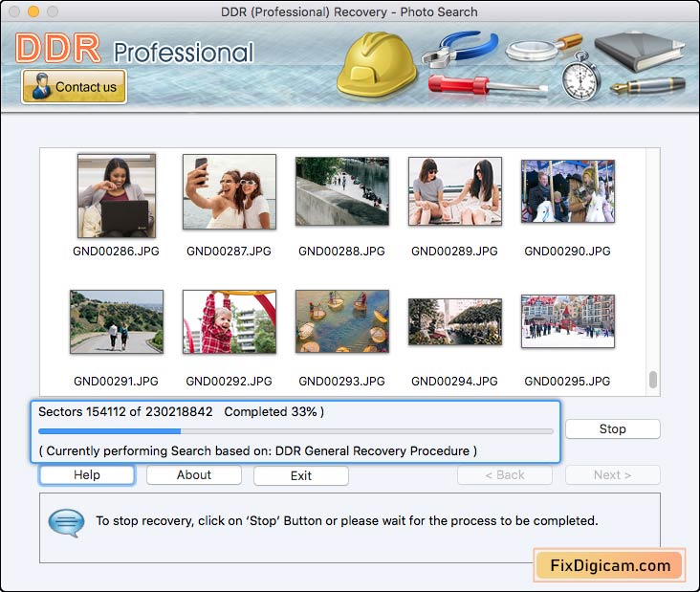Screen dimensions: 700x592
Task: Click the speech bubble info icon
Action: point(67,523)
